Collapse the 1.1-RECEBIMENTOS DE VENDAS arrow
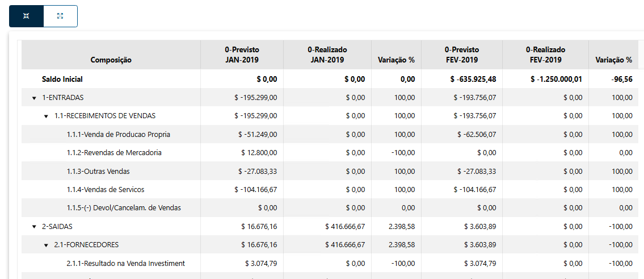The width and height of the screenshot is (644, 279). [47, 116]
